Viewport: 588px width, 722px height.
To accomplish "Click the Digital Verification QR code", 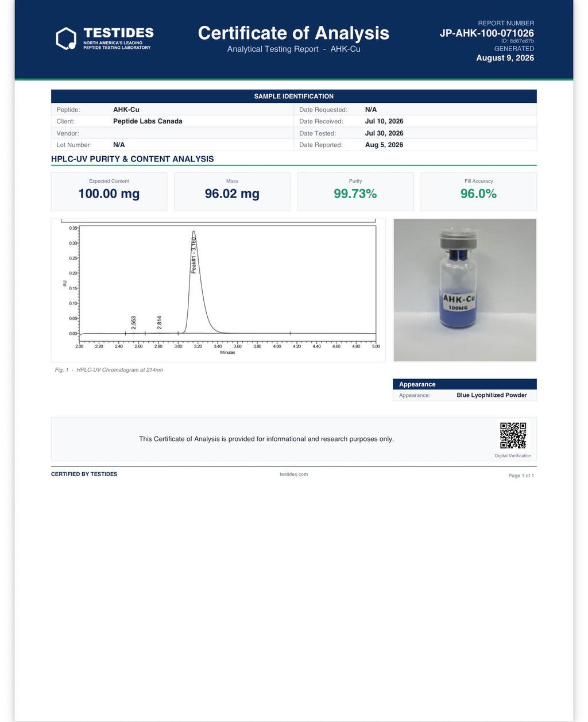I will point(513,435).
